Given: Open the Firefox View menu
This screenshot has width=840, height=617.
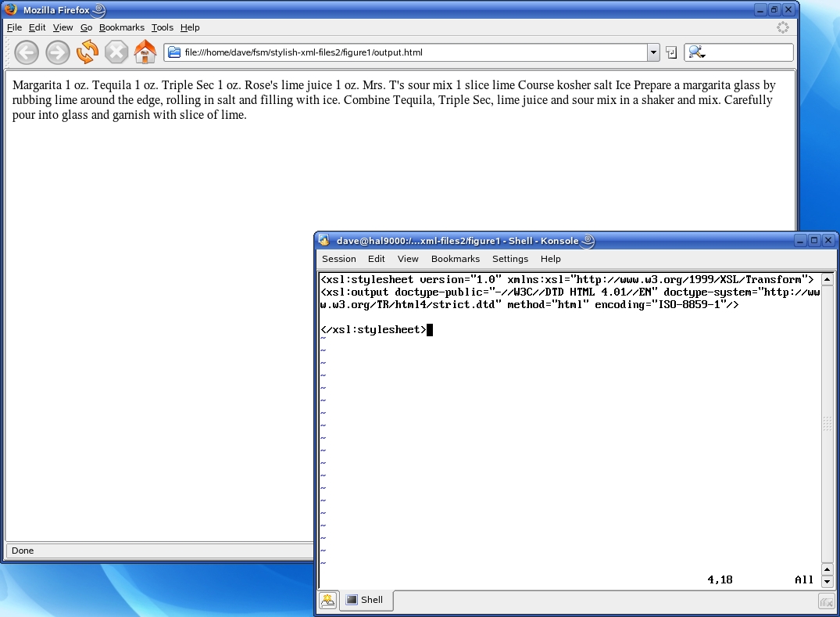Looking at the screenshot, I should click(63, 27).
